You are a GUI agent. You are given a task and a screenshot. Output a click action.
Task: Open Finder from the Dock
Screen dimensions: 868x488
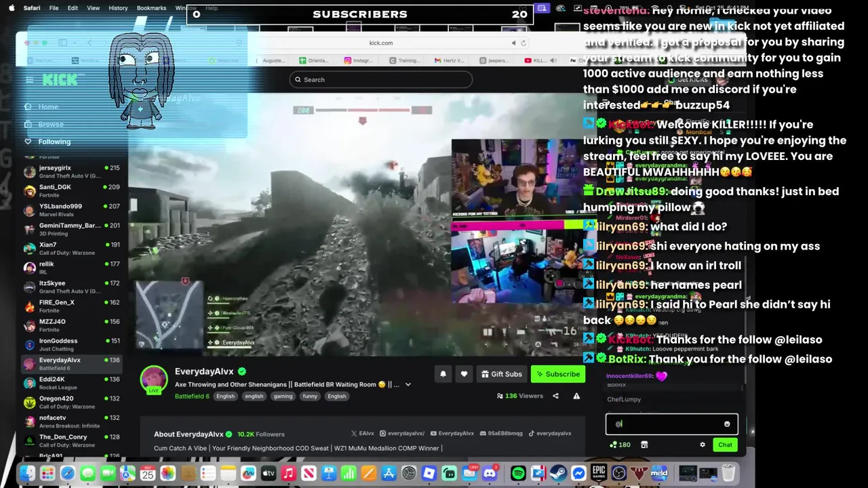pyautogui.click(x=26, y=473)
